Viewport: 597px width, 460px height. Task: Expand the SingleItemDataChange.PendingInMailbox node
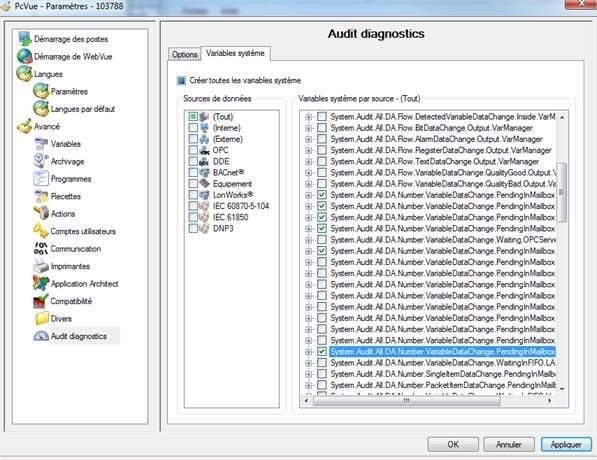[x=308, y=374]
